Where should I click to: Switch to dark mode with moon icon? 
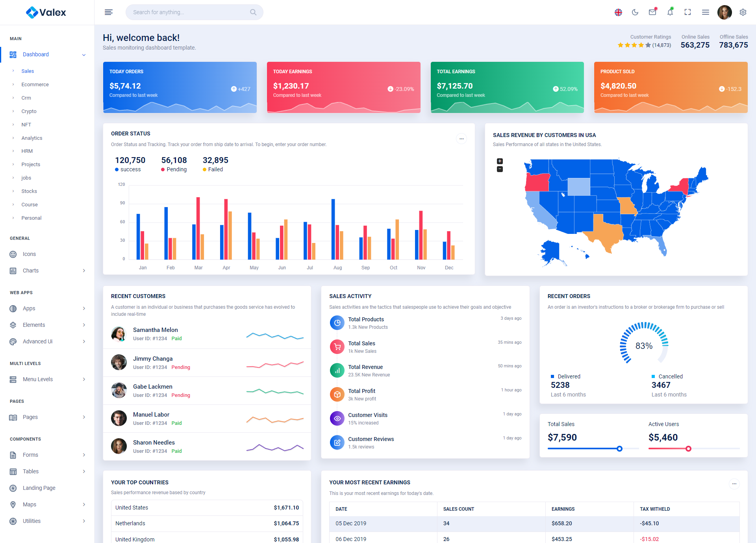coord(635,12)
